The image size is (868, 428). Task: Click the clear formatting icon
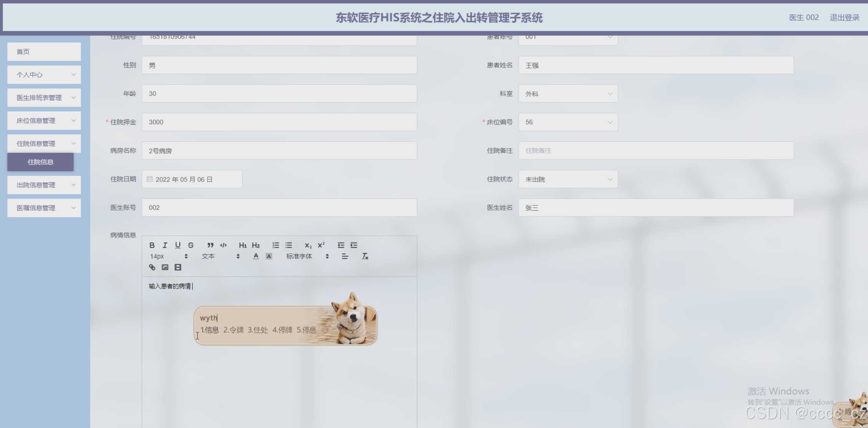(x=365, y=256)
